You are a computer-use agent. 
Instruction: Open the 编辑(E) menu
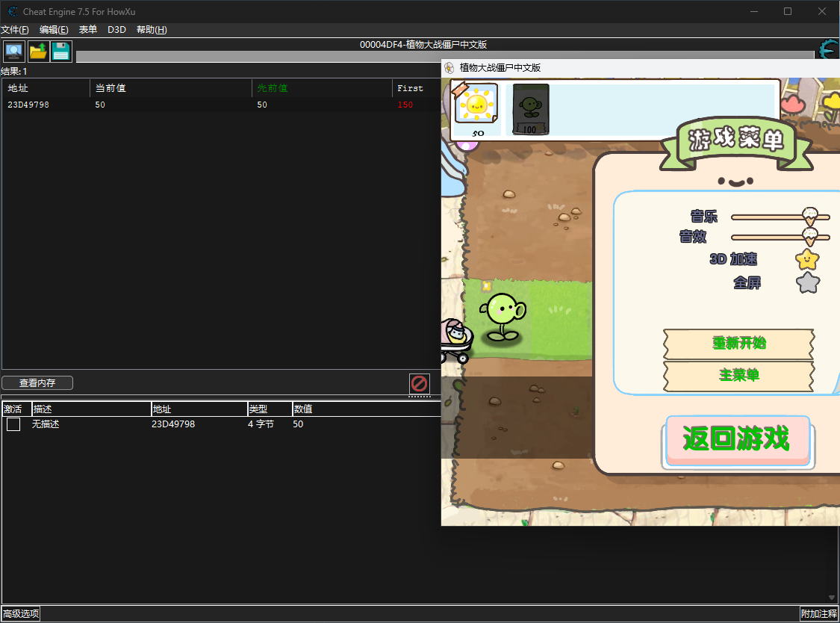click(x=54, y=30)
